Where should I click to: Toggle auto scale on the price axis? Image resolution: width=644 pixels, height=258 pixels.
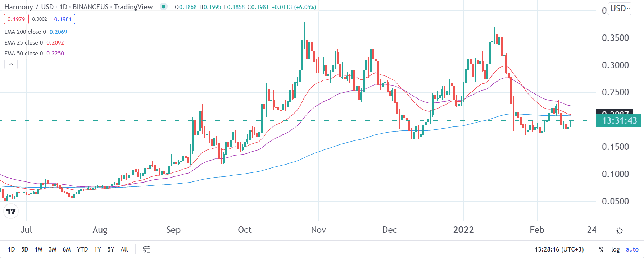(632, 249)
